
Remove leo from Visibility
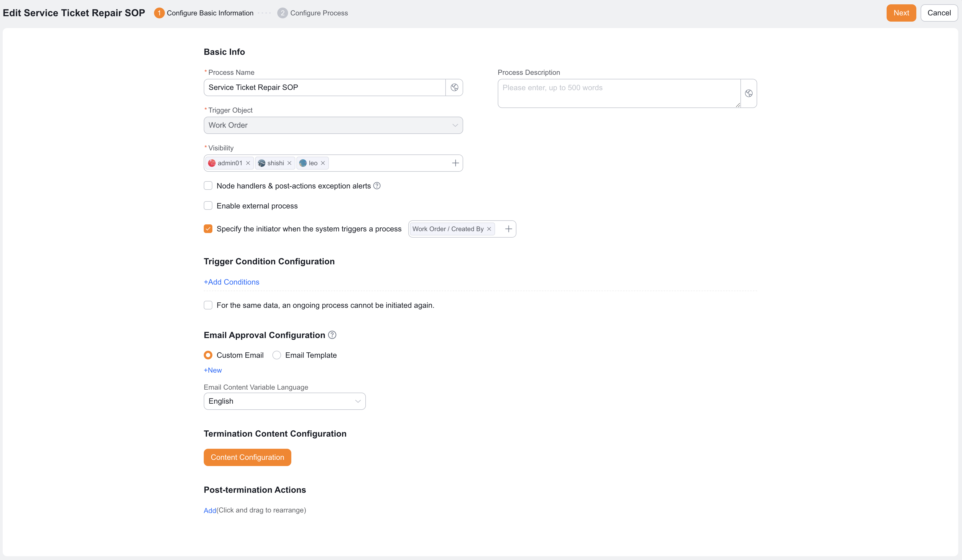click(323, 163)
